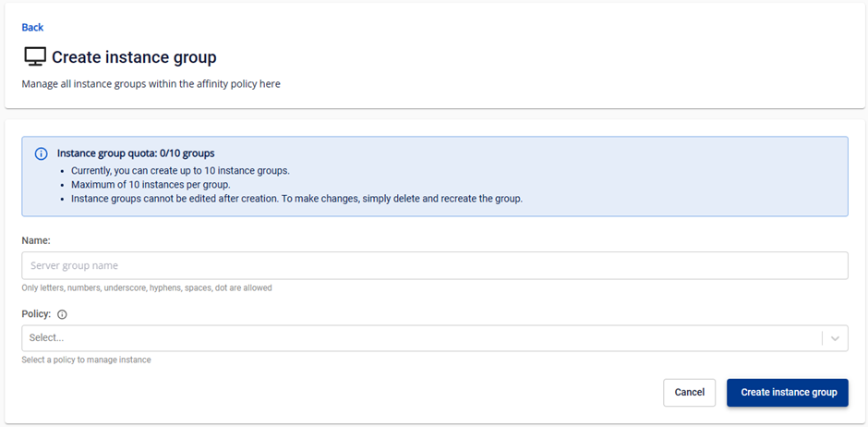868x427 pixels.
Task: Click the divider line beside the Policy chevron
Action: click(x=822, y=338)
